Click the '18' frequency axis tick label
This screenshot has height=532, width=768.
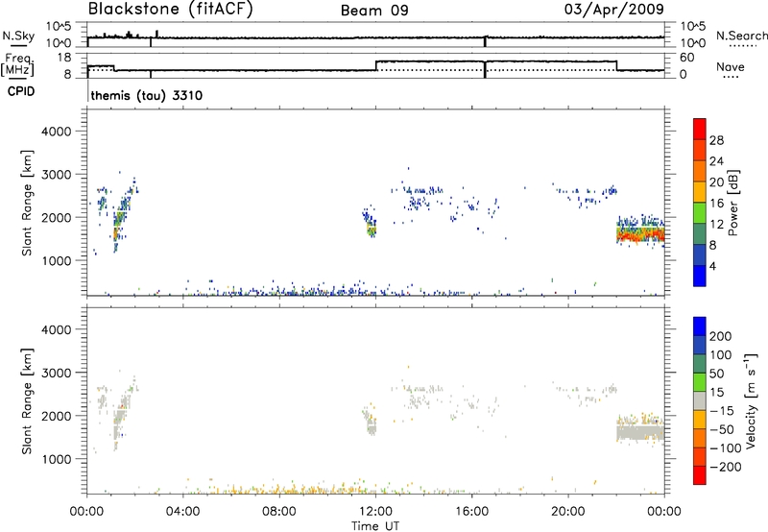(x=63, y=58)
